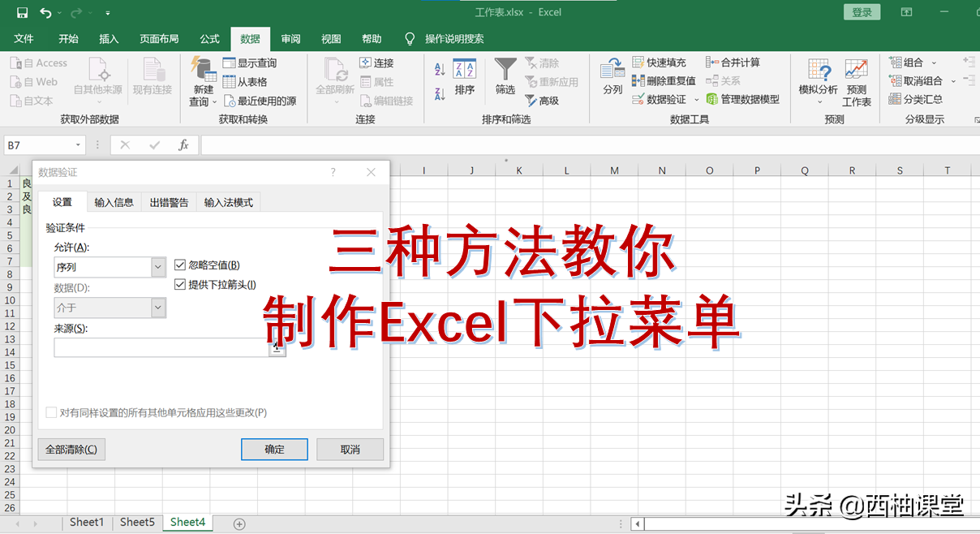Toggle the 提供下拉箭头 checkbox

coord(180,285)
